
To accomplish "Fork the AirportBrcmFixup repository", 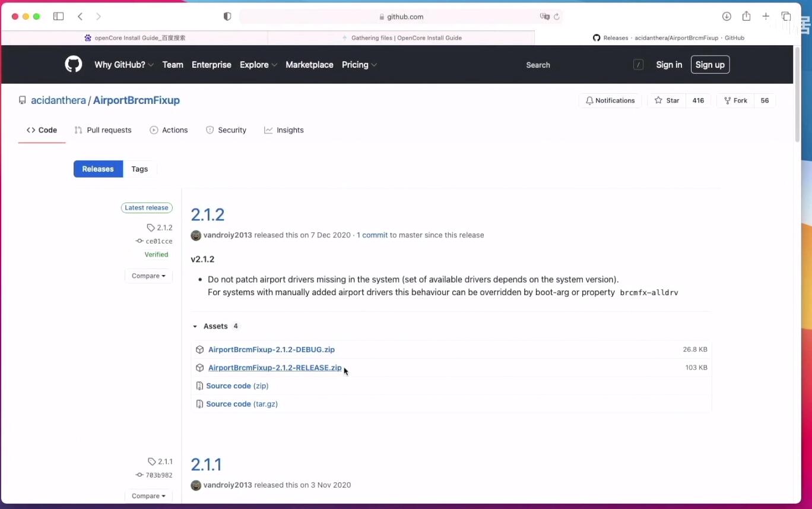I will pyautogui.click(x=735, y=100).
